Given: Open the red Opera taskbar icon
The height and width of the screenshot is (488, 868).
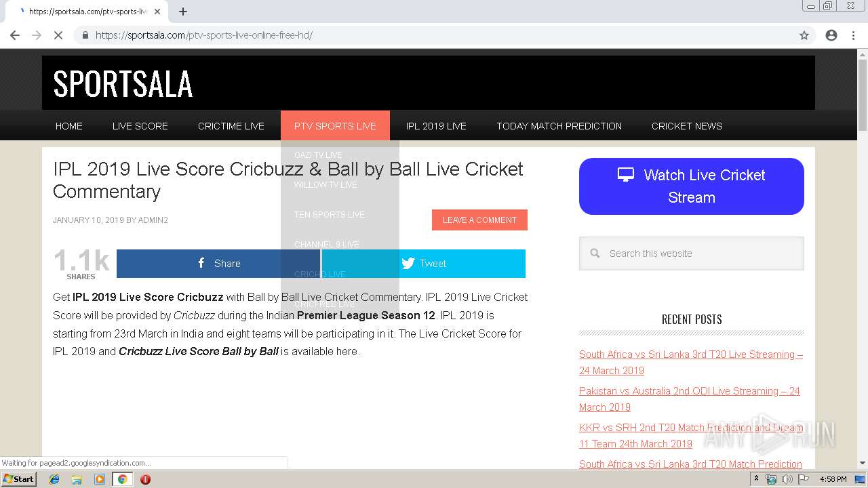Looking at the screenshot, I should click(x=145, y=479).
